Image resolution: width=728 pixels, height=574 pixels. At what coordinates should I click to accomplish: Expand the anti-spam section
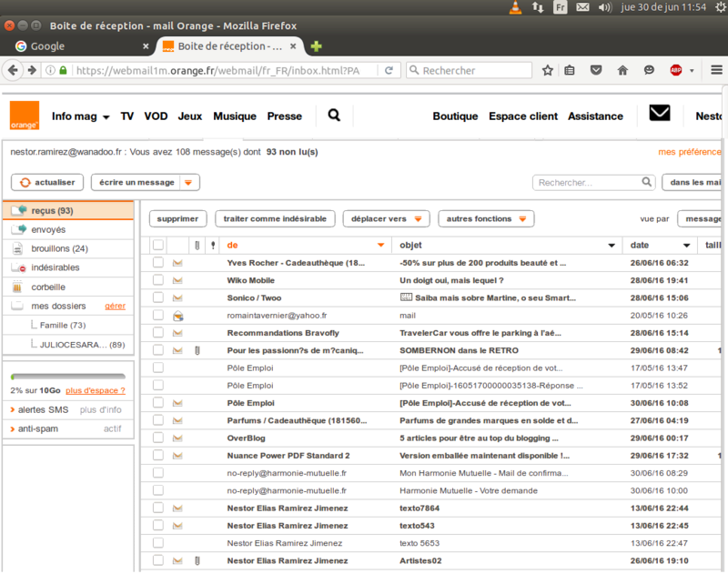tap(13, 429)
